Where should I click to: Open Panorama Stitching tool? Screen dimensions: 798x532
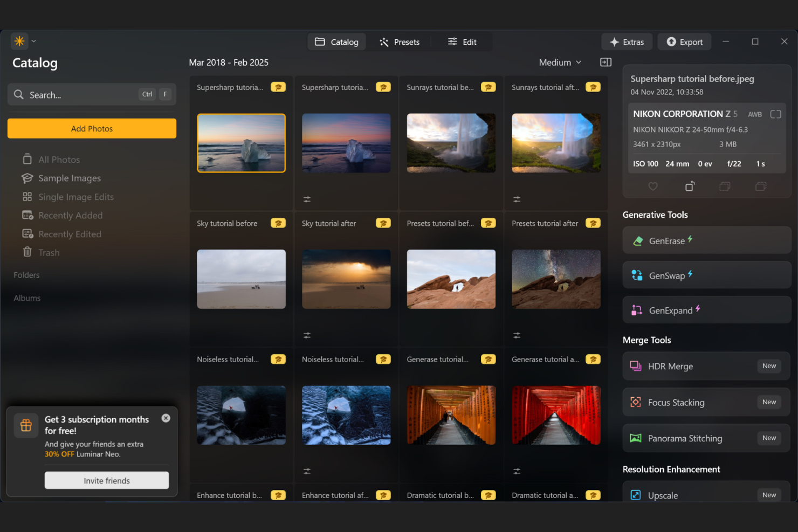[706, 438]
